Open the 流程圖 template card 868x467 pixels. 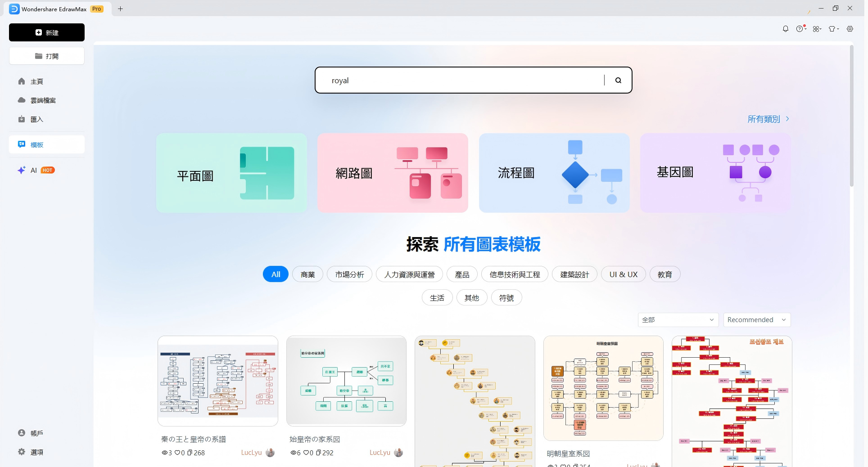554,173
